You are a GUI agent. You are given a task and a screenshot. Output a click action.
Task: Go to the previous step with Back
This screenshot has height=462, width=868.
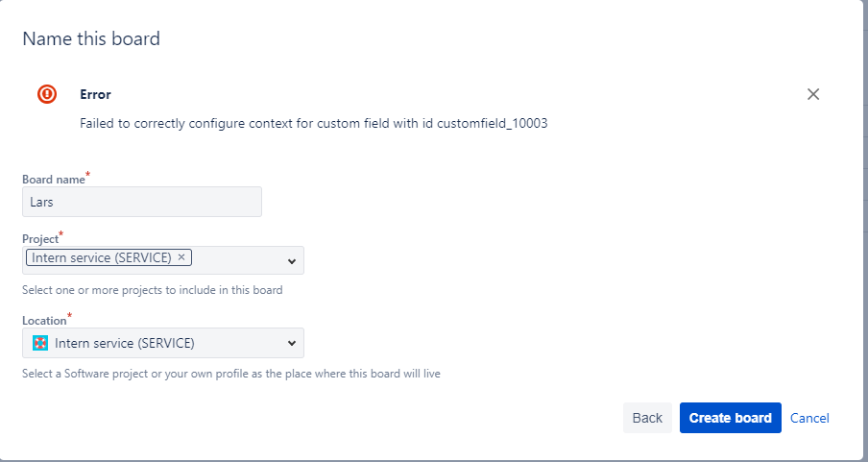point(647,418)
